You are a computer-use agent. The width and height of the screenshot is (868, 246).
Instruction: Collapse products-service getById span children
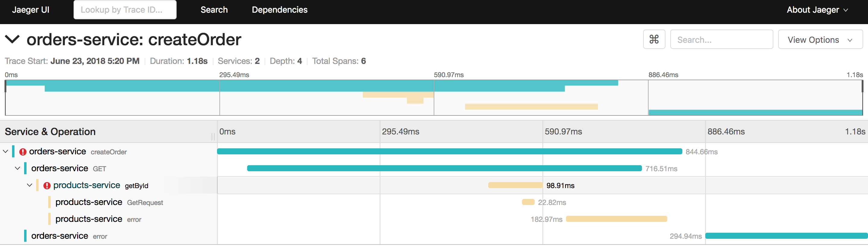30,185
